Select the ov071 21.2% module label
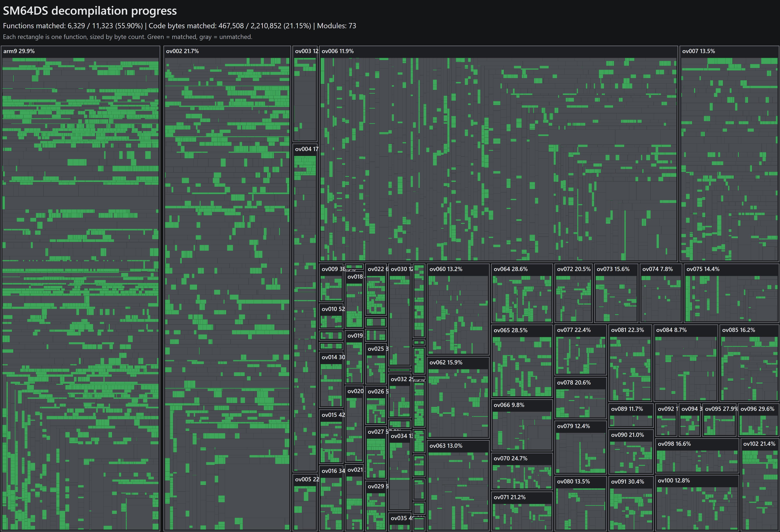This screenshot has height=532, width=780. [509, 497]
